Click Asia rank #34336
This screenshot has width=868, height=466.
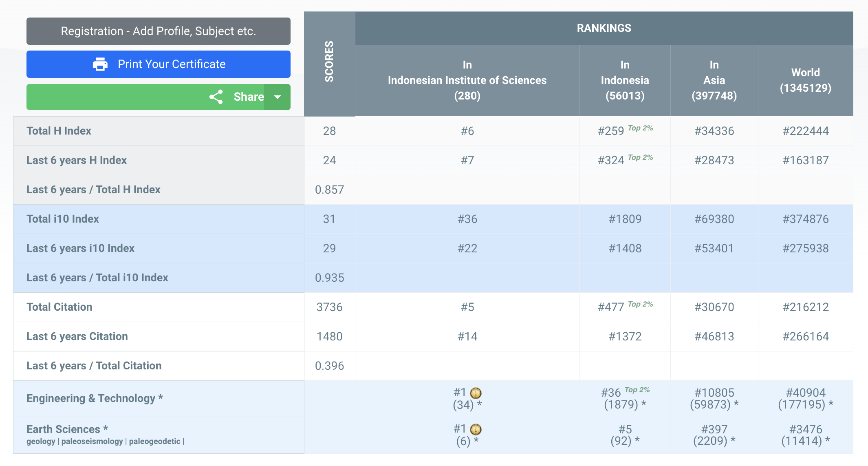pyautogui.click(x=714, y=131)
